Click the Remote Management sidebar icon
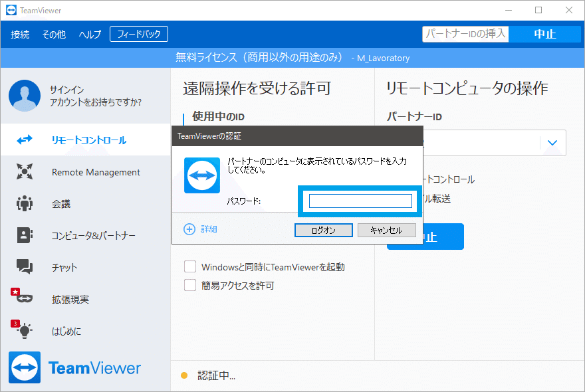The image size is (585, 392). point(25,171)
